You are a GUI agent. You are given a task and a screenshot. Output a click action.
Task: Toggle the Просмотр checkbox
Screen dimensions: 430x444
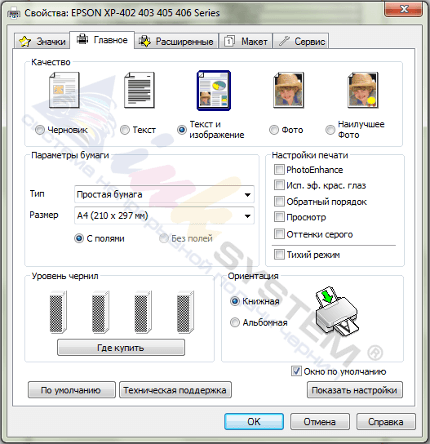pyautogui.click(x=279, y=217)
